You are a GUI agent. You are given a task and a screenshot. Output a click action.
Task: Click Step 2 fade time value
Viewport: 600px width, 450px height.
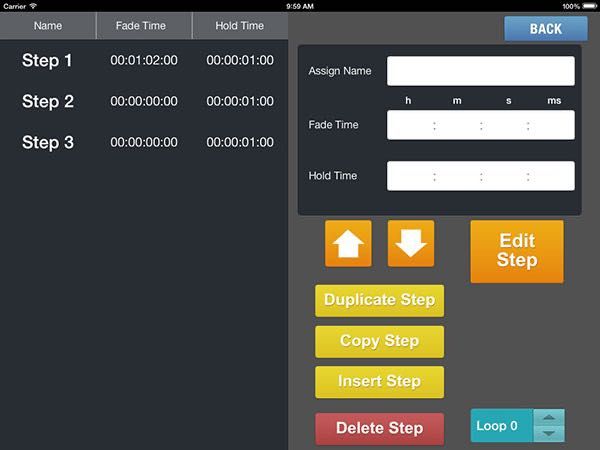tap(144, 101)
